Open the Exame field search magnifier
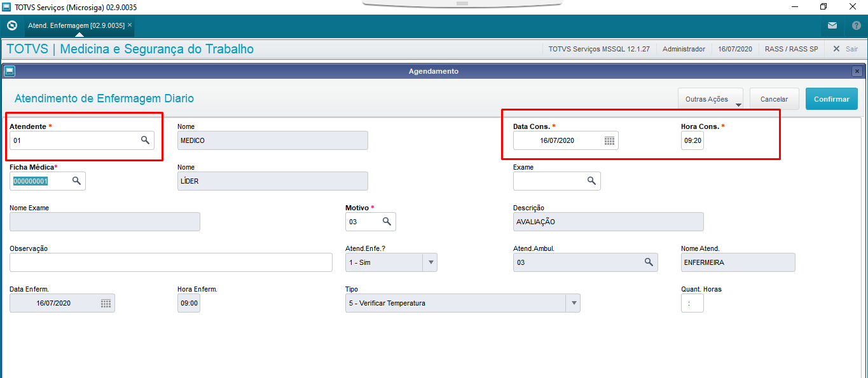The height and width of the screenshot is (378, 868). tap(591, 181)
